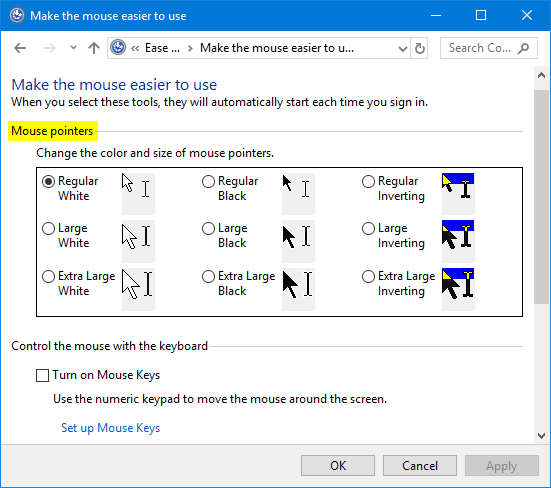Open the recent locations dropdown arrow

click(73, 47)
